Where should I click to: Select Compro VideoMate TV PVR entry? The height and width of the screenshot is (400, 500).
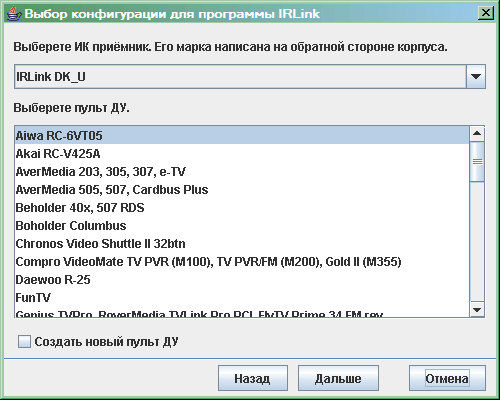coord(242,261)
